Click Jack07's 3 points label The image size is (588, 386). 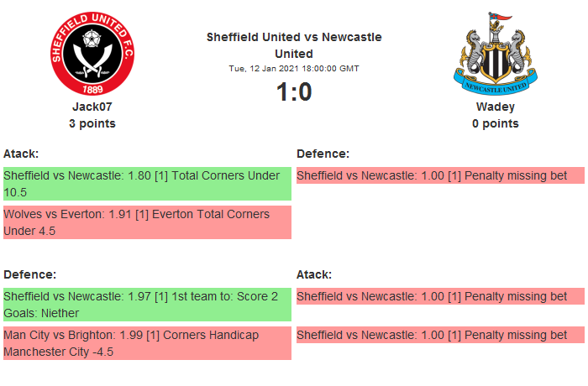coord(92,123)
